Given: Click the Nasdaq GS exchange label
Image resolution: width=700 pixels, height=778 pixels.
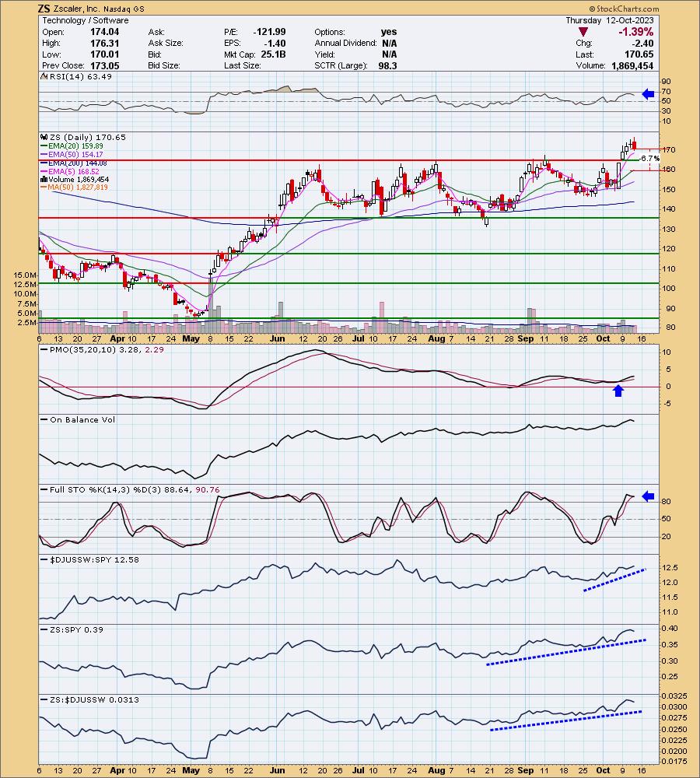Looking at the screenshot, I should pyautogui.click(x=124, y=9).
